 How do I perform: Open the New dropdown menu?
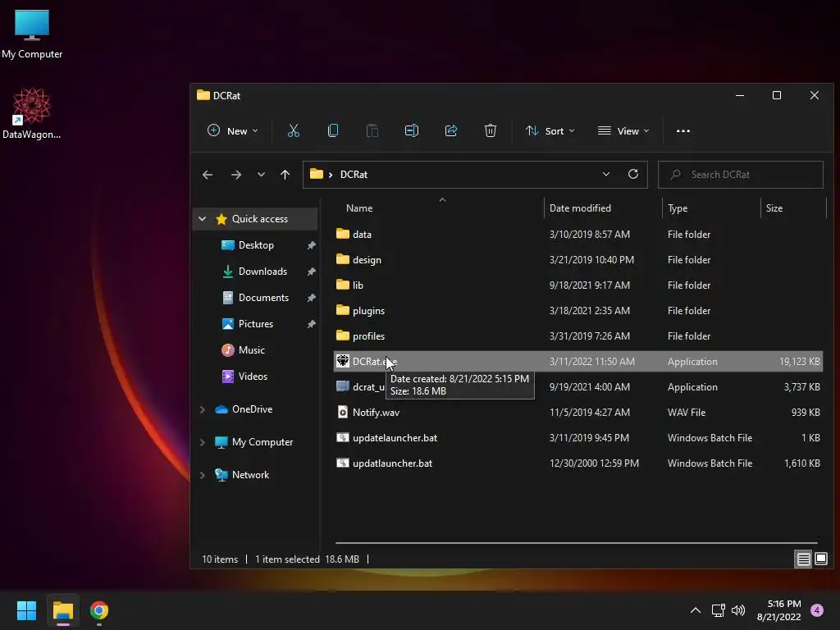(232, 130)
